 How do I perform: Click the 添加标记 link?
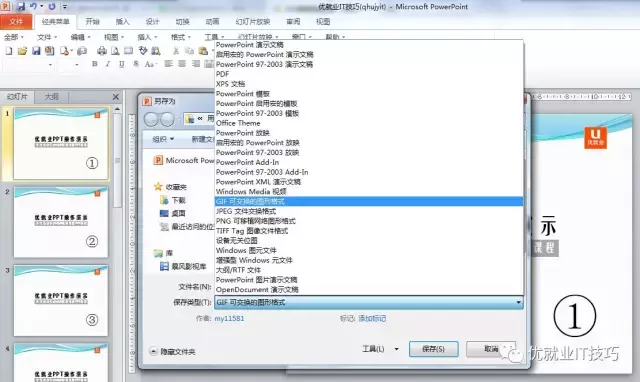[372, 318]
